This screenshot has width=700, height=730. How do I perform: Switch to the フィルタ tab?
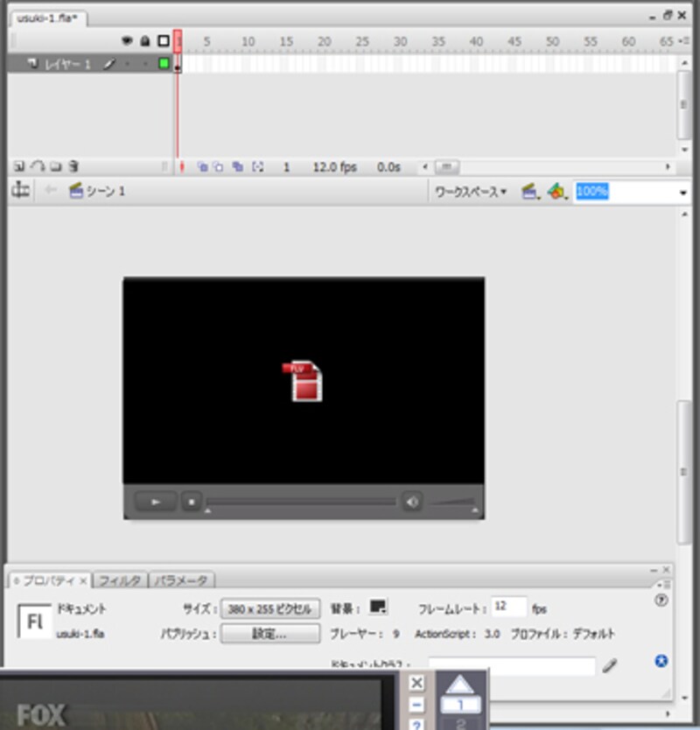tap(120, 580)
